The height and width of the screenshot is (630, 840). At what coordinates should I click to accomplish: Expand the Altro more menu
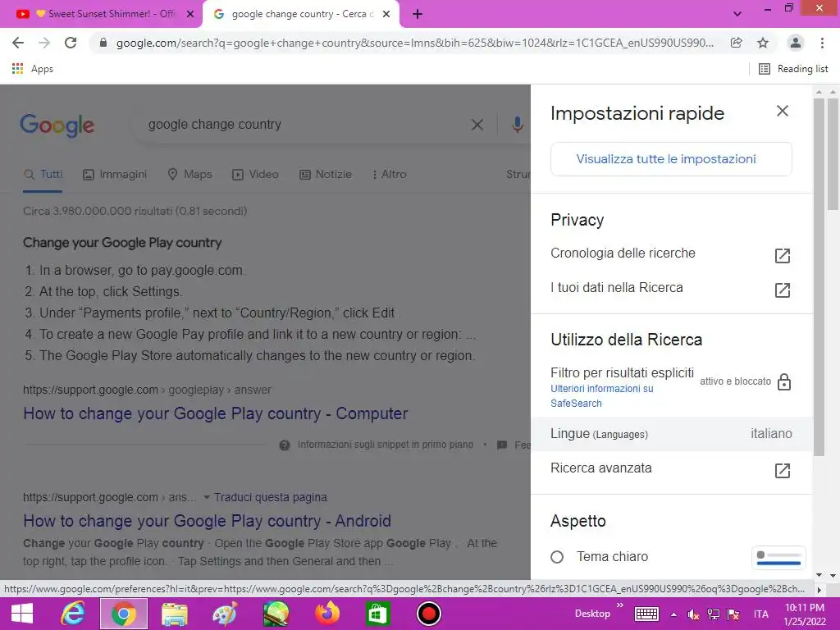pos(390,174)
